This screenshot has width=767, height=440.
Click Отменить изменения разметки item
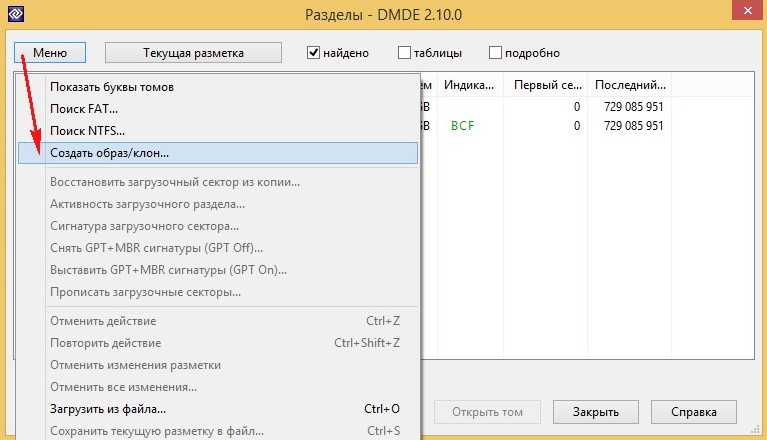pyautogui.click(x=218, y=365)
